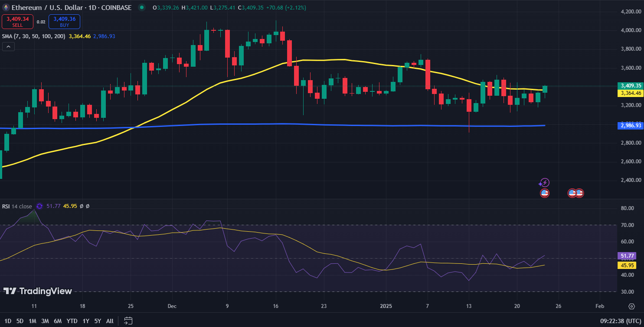The image size is (644, 327).
Task: Click the 2025 label on the time axis
Action: coord(386,306)
